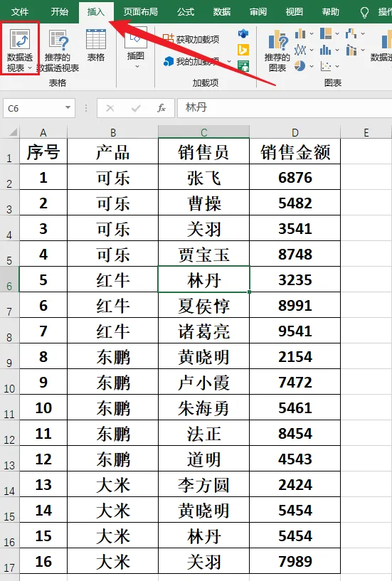
Task: Select the cell containing 夏侯惇
Action: click(x=203, y=305)
